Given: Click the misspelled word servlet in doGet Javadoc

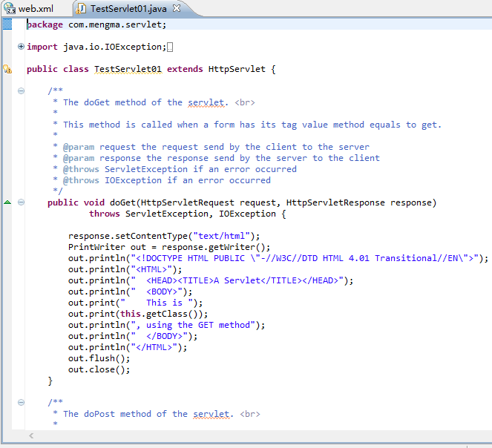Looking at the screenshot, I should click(211, 102).
